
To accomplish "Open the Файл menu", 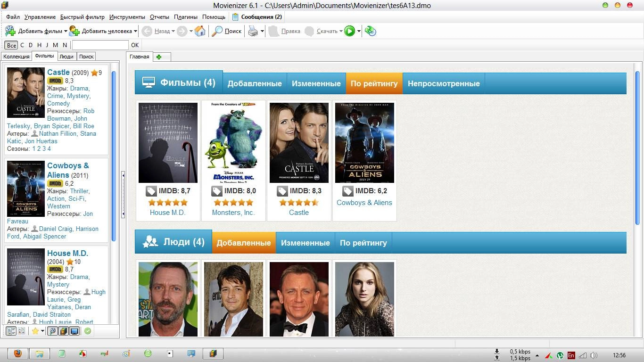I will (x=13, y=17).
